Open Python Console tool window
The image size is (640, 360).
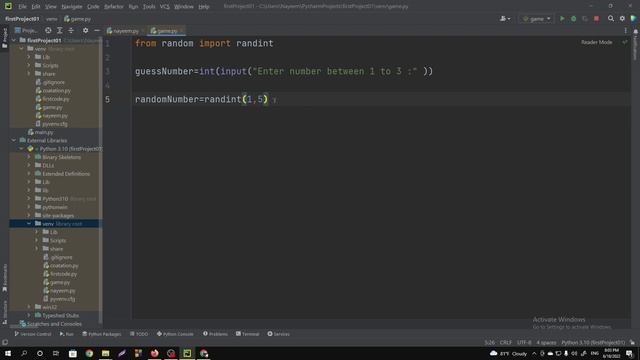click(175, 334)
